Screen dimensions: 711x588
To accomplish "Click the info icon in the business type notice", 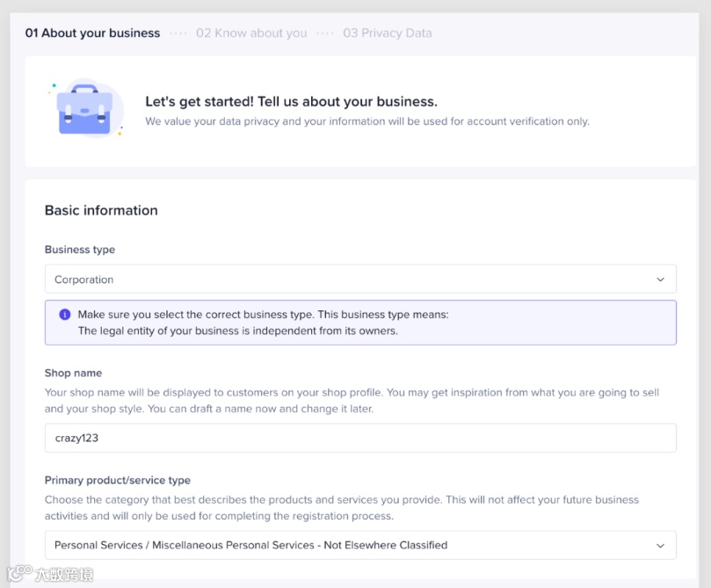I will (64, 315).
